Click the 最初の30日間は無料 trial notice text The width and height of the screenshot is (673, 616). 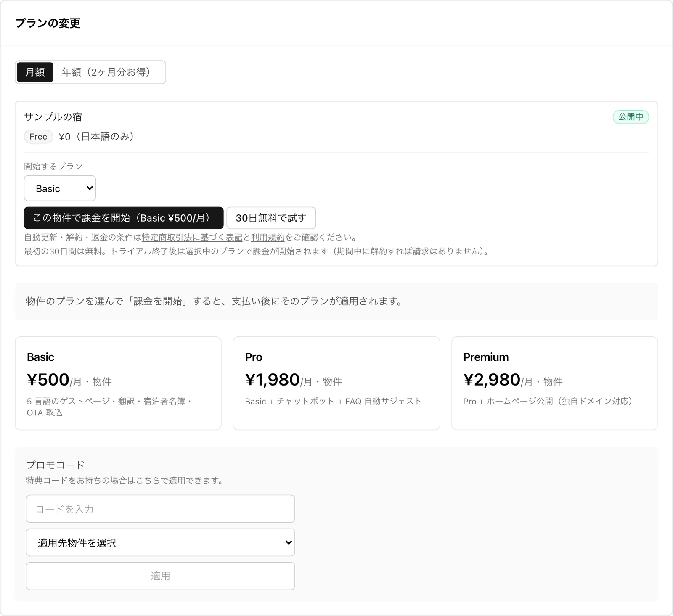[x=257, y=251]
